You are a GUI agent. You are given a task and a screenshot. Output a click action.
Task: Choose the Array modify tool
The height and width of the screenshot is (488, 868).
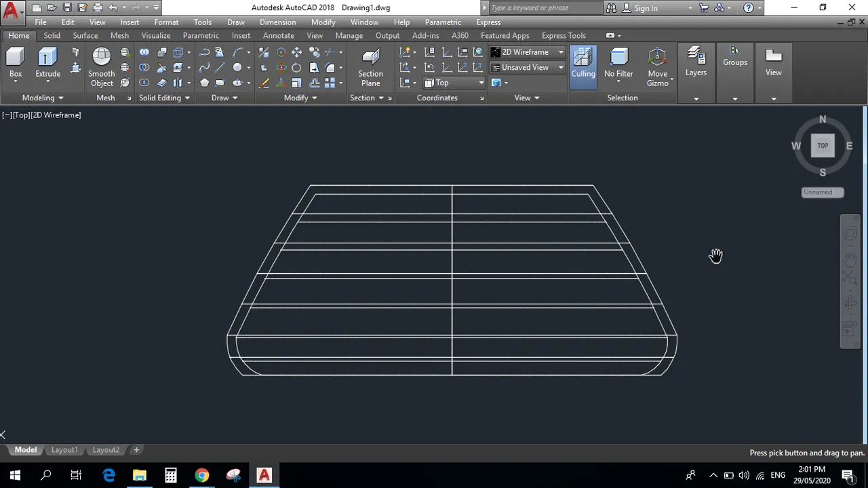pyautogui.click(x=330, y=83)
